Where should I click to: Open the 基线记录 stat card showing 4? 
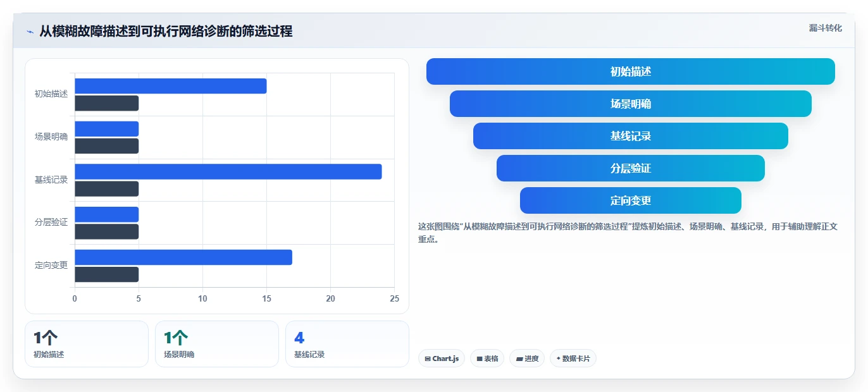347,344
